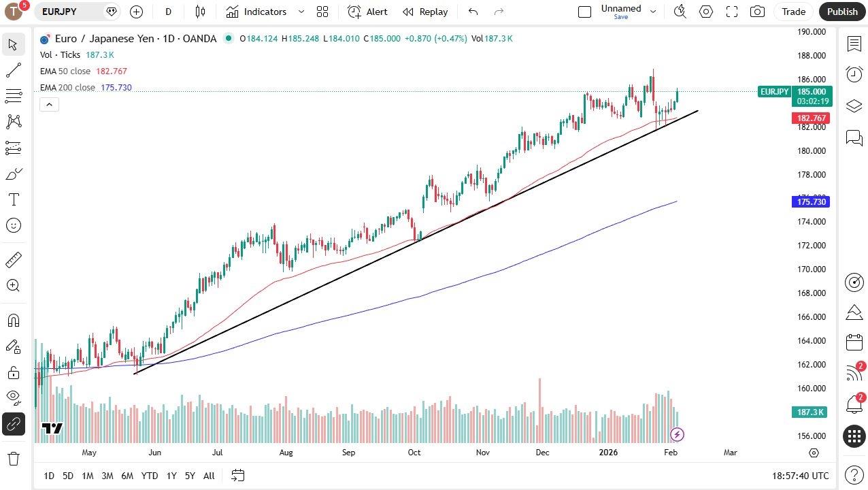This screenshot has height=490, width=868.
Task: Select the Text tool
Action: [14, 199]
